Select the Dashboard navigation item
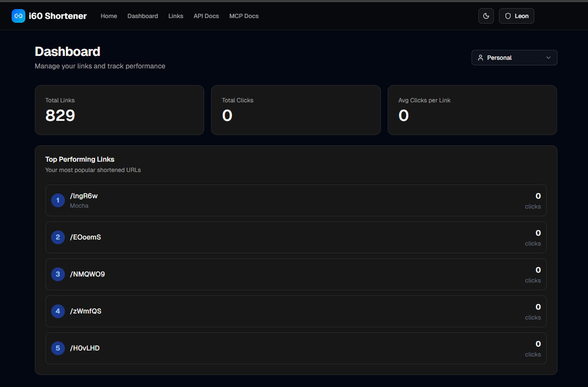588x387 pixels. (143, 16)
